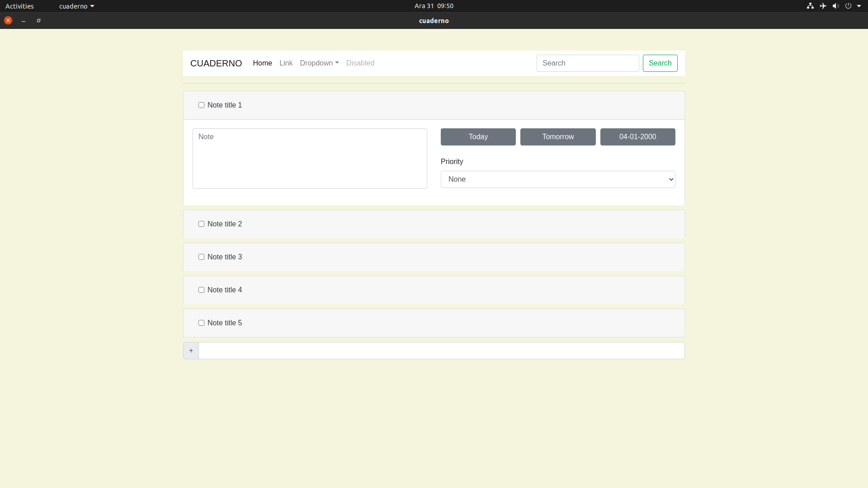Click the airplane mode icon in the system tray
This screenshot has height=488, width=868.
tap(823, 6)
